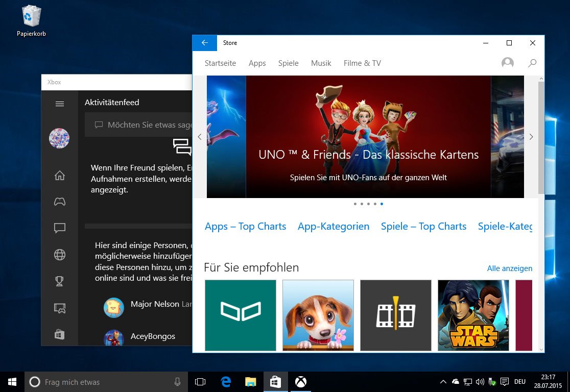This screenshot has height=392, width=570.
Task: Click the Store back arrow button
Action: (x=205, y=43)
